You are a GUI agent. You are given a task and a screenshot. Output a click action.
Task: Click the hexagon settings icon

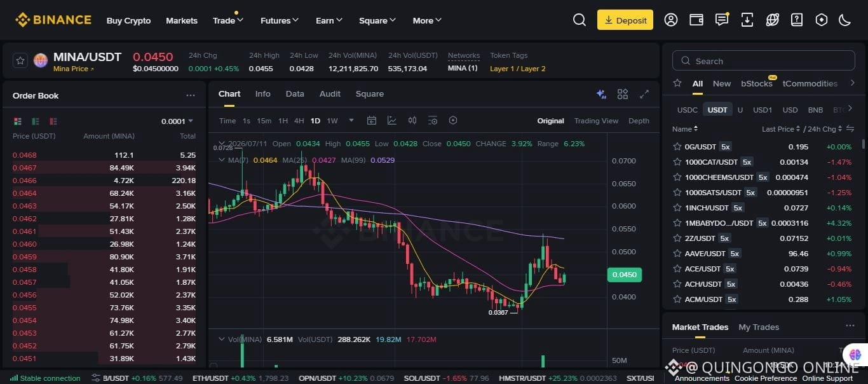click(822, 20)
